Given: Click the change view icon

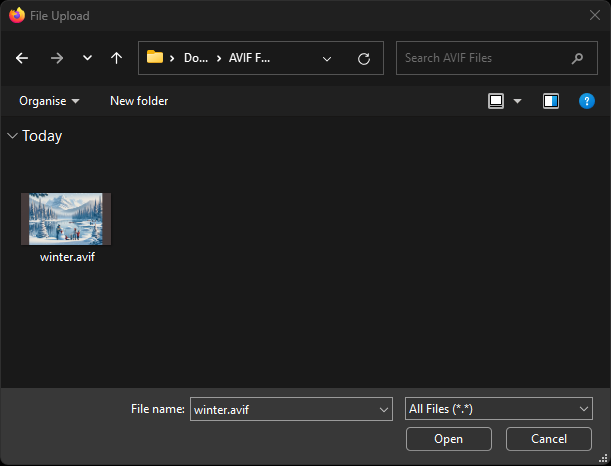Looking at the screenshot, I should click(496, 101).
